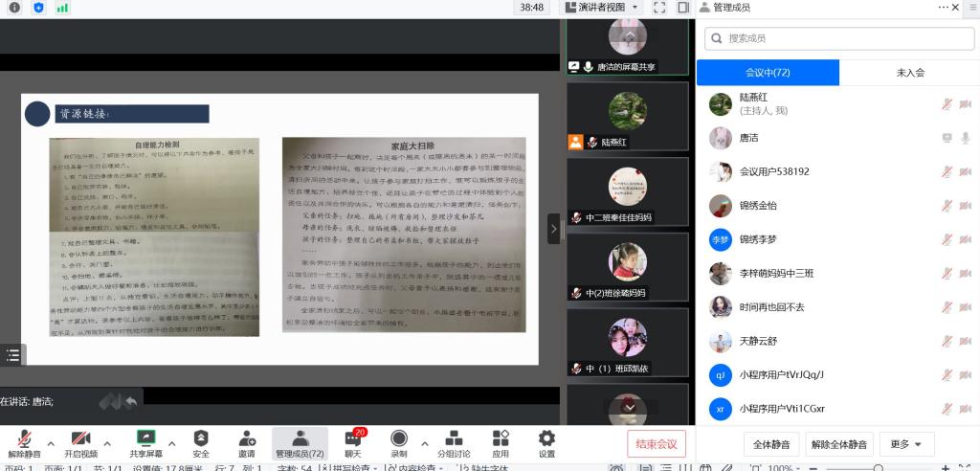Expand audio options arrow next to 解除静音
980x471 pixels.
pyautogui.click(x=52, y=443)
